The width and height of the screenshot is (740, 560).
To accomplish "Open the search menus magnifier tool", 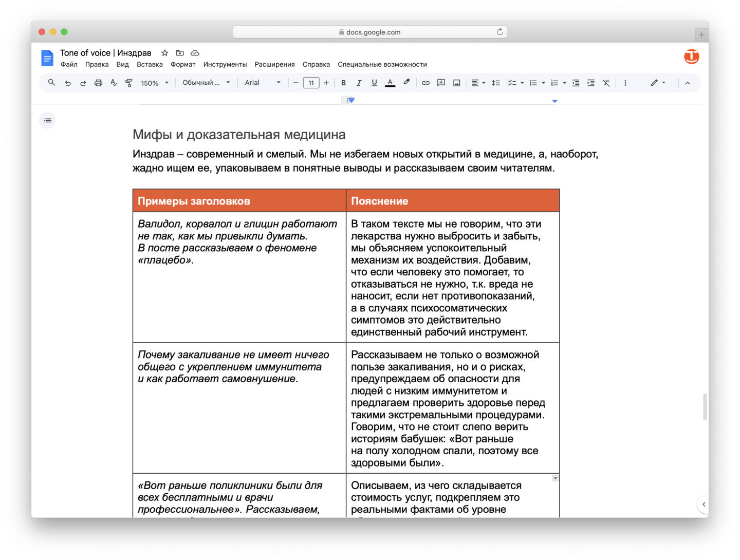I will click(51, 83).
